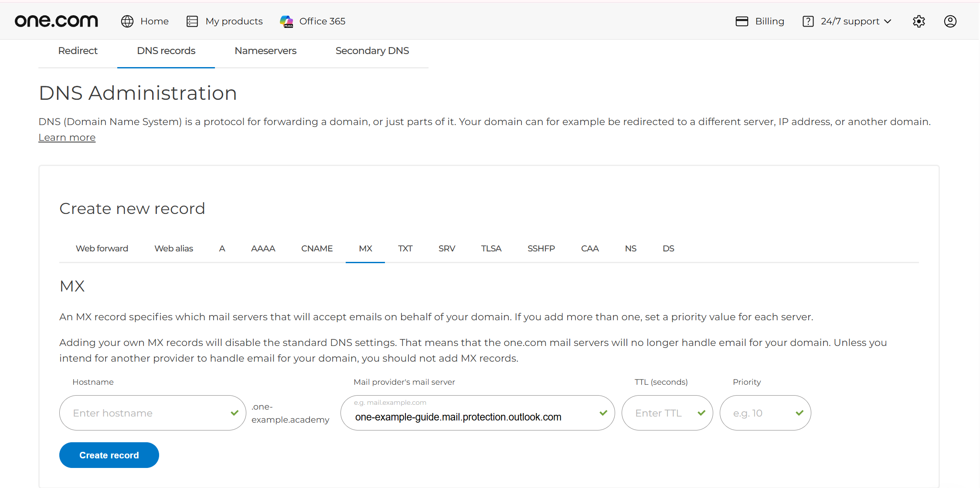The image size is (980, 488).
Task: Click the green checkmark in the mail server field
Action: (x=603, y=413)
